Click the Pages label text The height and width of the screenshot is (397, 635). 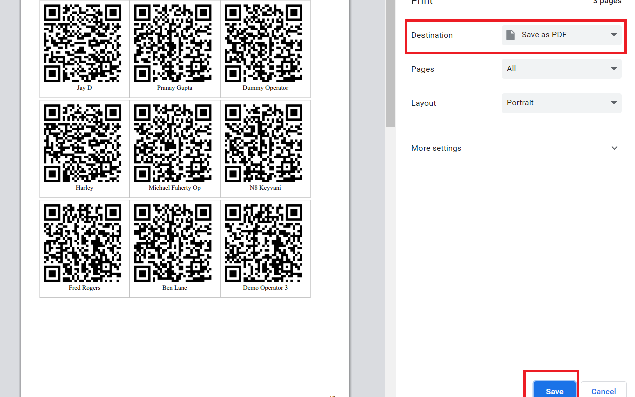point(423,69)
